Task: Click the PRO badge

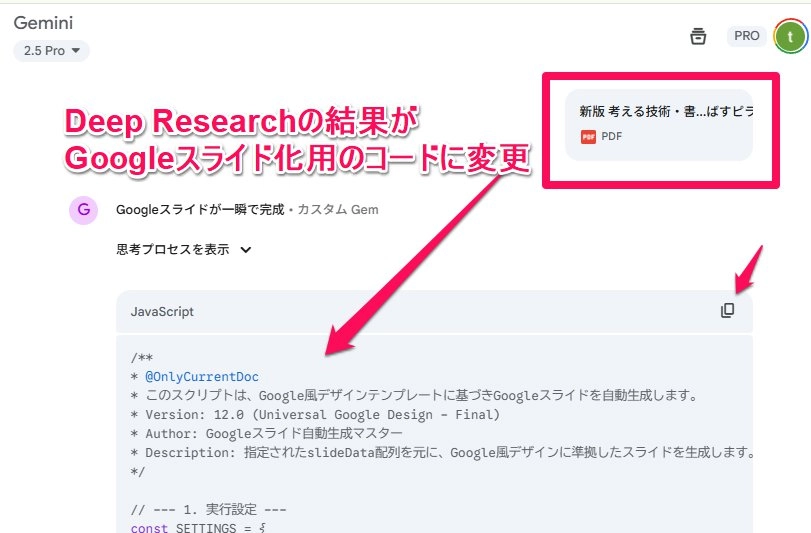Action: click(x=746, y=36)
